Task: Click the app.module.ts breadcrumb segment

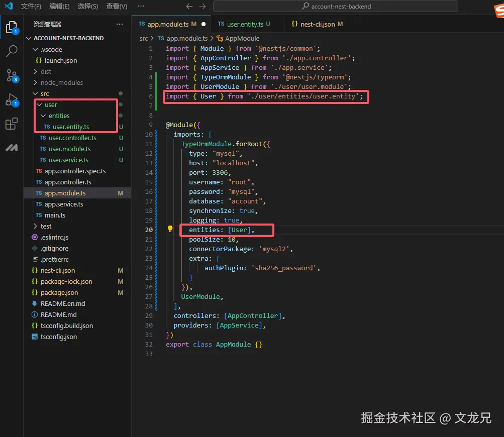Action: point(183,39)
